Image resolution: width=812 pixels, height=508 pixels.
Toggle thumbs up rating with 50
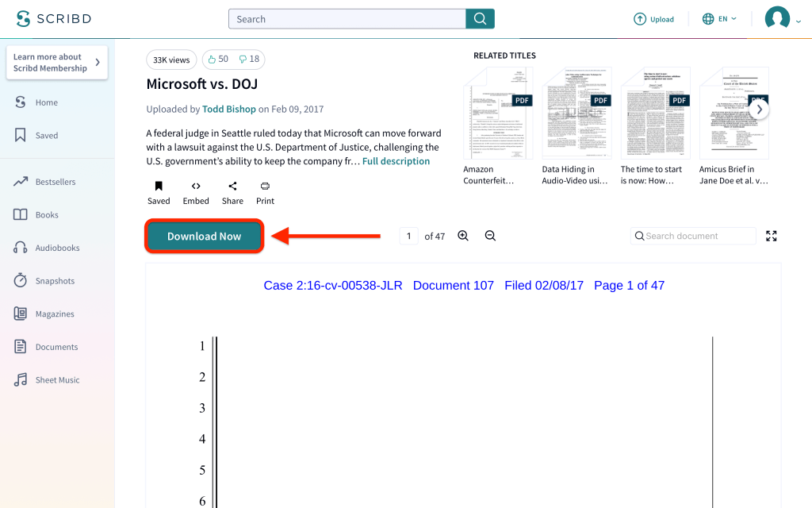pos(216,60)
